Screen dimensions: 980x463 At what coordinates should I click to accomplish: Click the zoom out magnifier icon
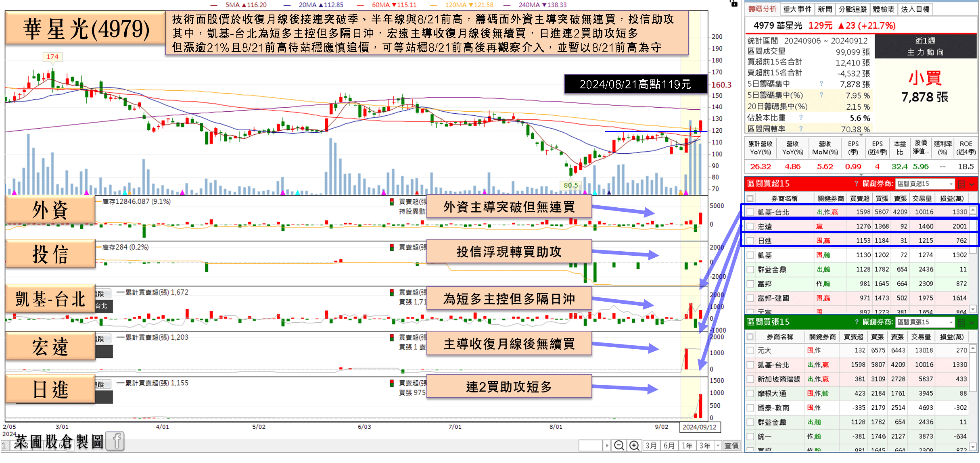pos(619,446)
